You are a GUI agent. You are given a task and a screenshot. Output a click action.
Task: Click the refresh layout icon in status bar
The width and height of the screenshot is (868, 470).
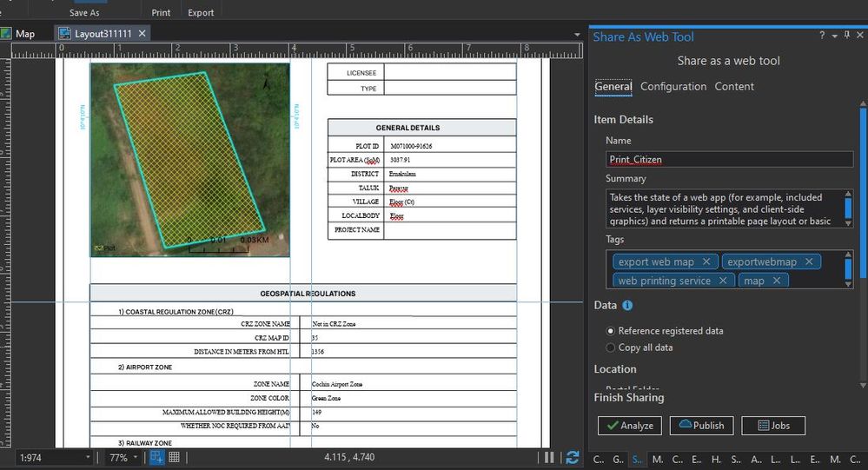(572, 457)
